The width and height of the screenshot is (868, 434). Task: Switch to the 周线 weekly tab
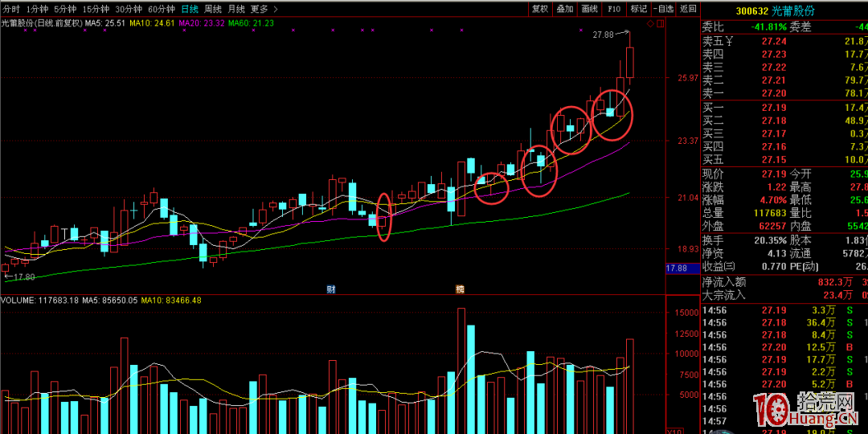212,9
